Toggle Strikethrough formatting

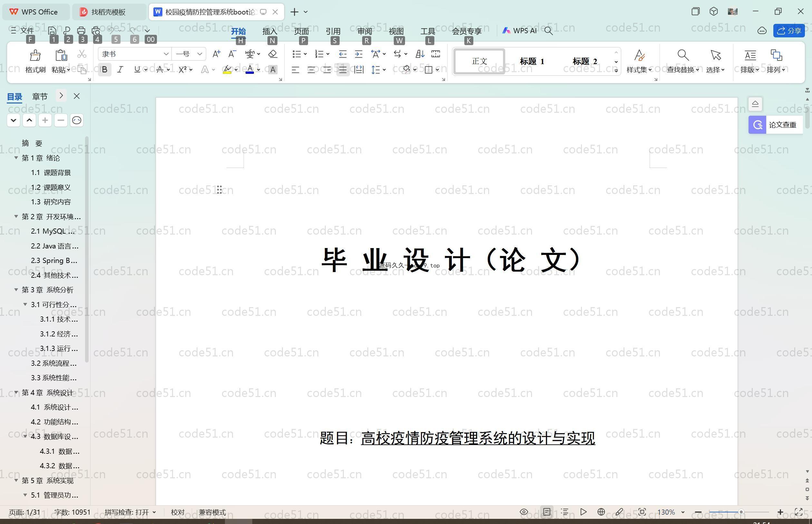(x=159, y=70)
